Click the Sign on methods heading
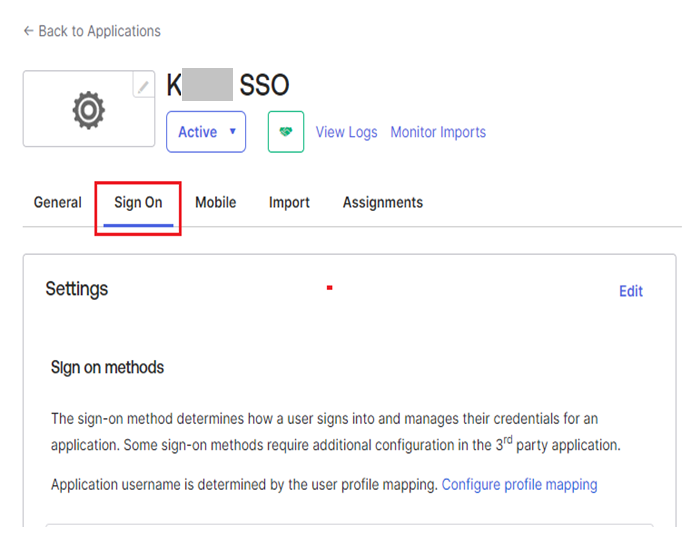Image resolution: width=688 pixels, height=556 pixels. pos(107,367)
